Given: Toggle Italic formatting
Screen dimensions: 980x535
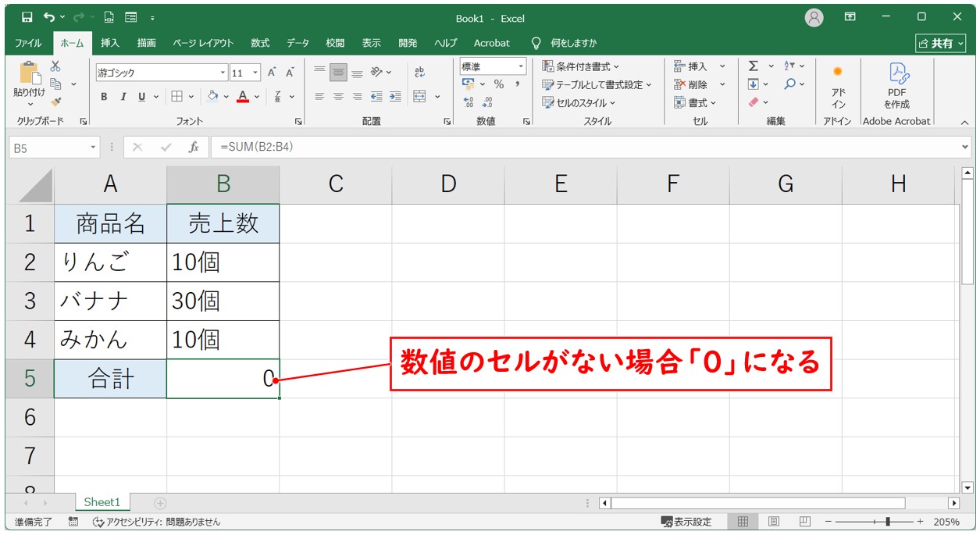Looking at the screenshot, I should (123, 97).
